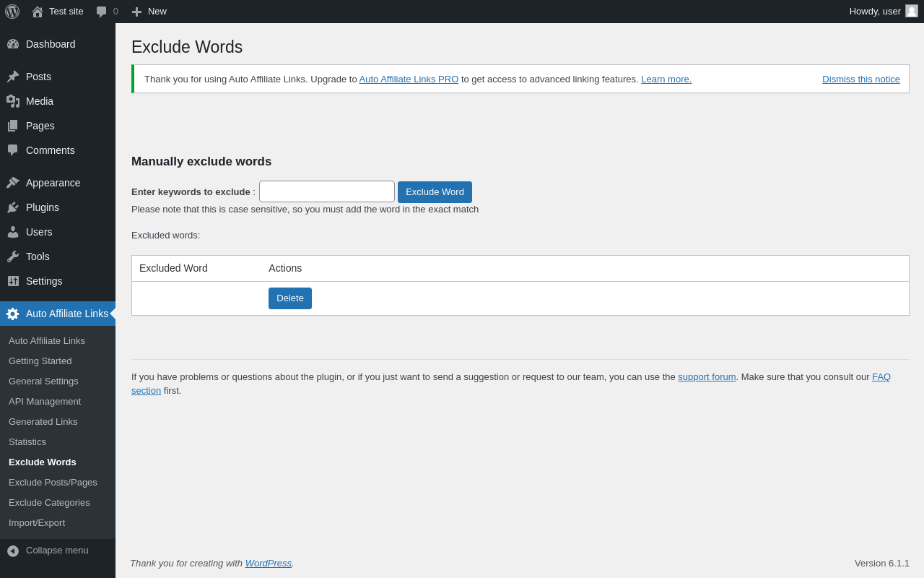Open the Media library icon
924x578 pixels.
[13, 101]
